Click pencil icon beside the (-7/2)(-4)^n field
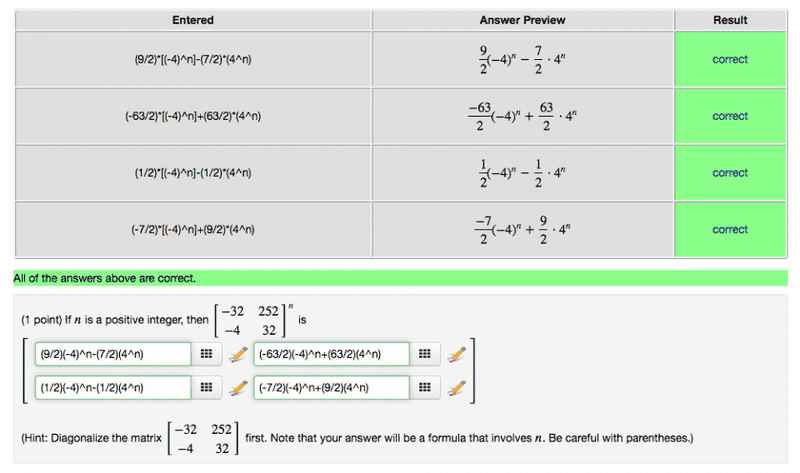The height and width of the screenshot is (473, 800). tap(457, 388)
